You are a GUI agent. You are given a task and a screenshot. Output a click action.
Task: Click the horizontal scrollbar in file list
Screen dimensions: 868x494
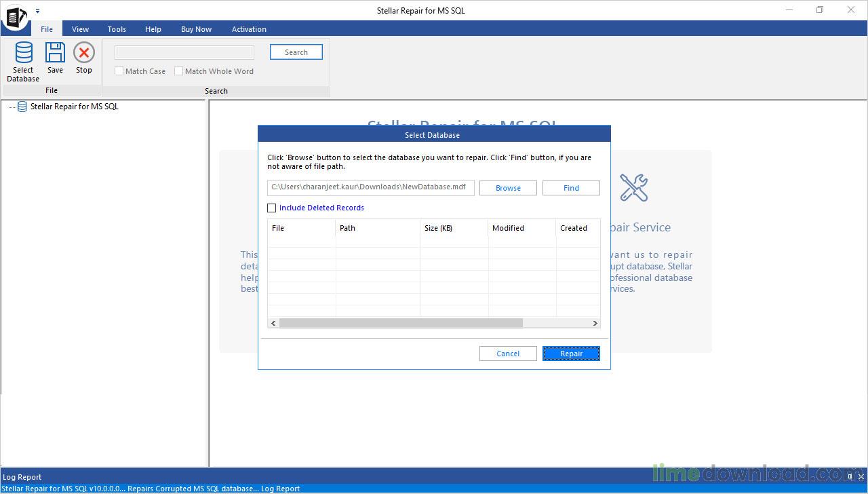400,324
